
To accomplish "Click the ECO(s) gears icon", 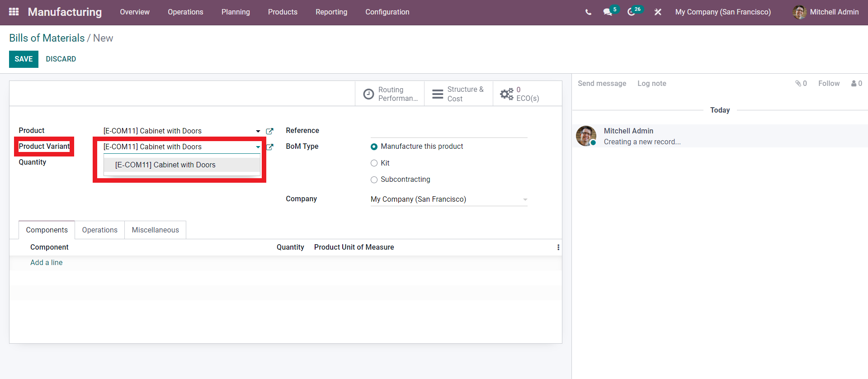I will pyautogui.click(x=507, y=94).
